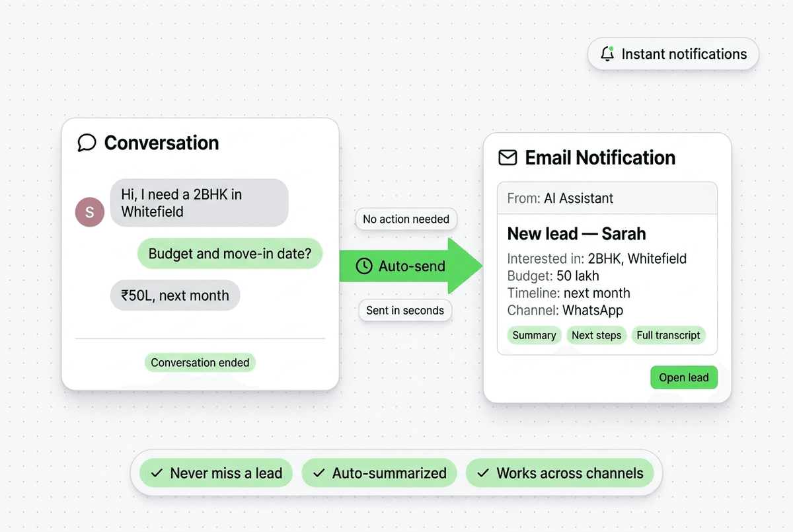Click the Conversation speech bubble icon
Viewport: 793px width, 532px height.
tap(87, 143)
